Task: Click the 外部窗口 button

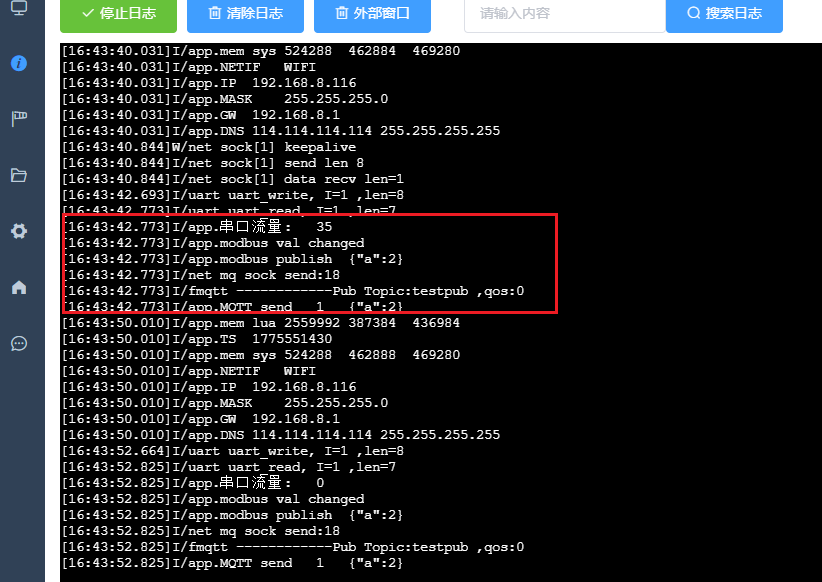Action: coord(372,14)
